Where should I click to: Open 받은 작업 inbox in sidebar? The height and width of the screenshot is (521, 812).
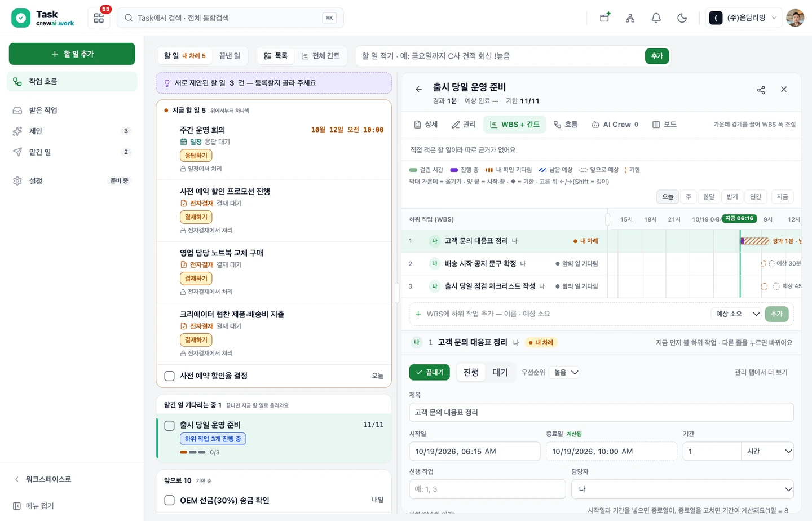pyautogui.click(x=72, y=111)
